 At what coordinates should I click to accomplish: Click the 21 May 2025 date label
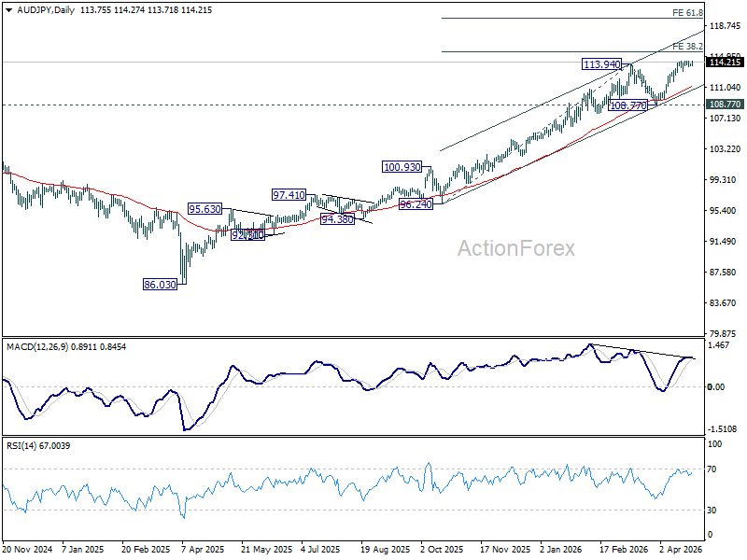tap(267, 550)
